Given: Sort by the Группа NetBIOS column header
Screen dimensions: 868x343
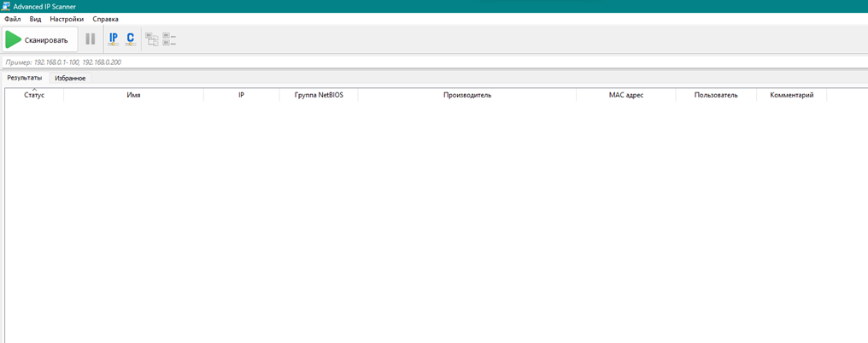Looking at the screenshot, I should [319, 95].
